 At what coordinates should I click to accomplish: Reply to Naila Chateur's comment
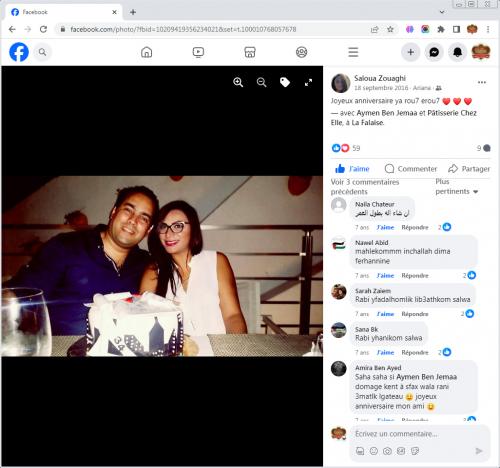tap(415, 227)
